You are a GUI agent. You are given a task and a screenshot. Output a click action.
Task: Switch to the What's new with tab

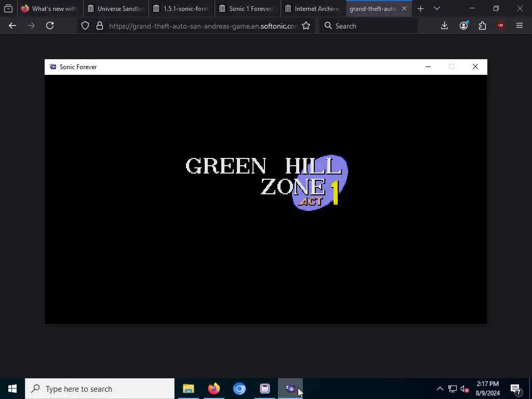[x=50, y=8]
